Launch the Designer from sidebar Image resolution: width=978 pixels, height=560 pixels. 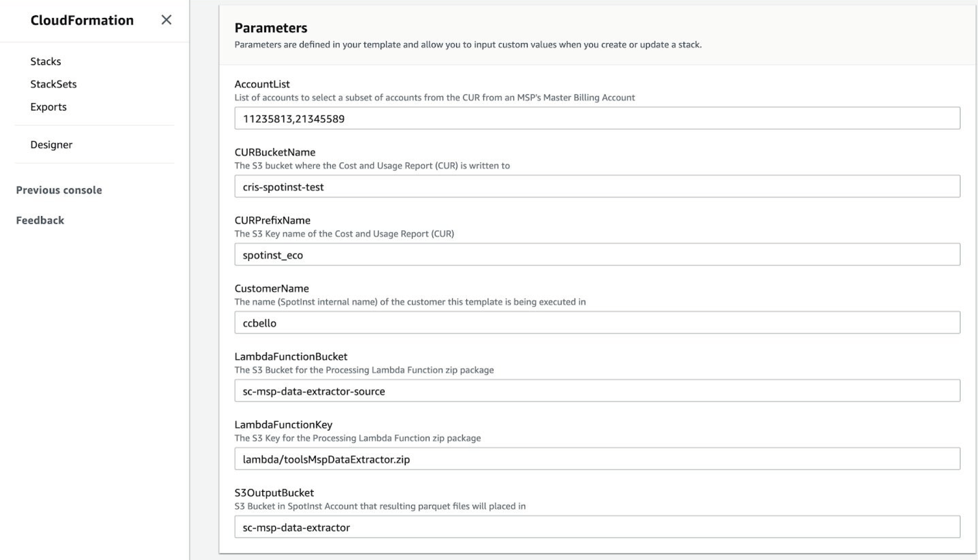click(51, 145)
